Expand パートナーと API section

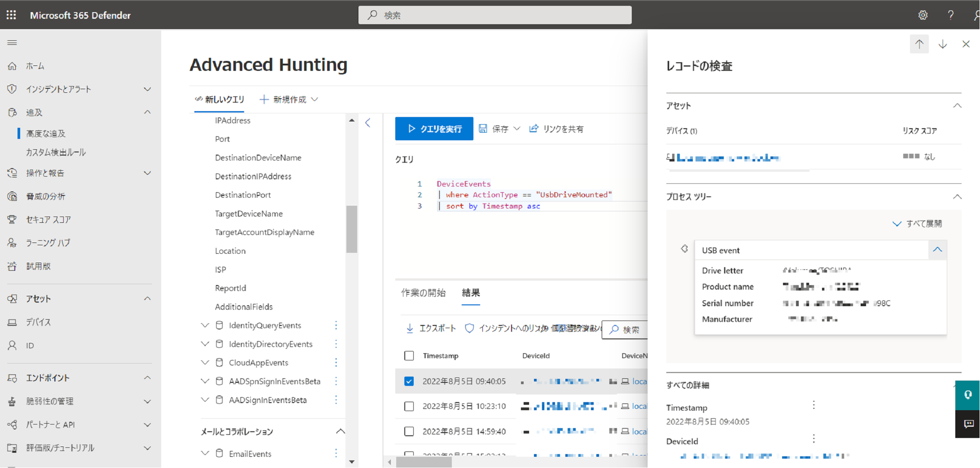147,425
